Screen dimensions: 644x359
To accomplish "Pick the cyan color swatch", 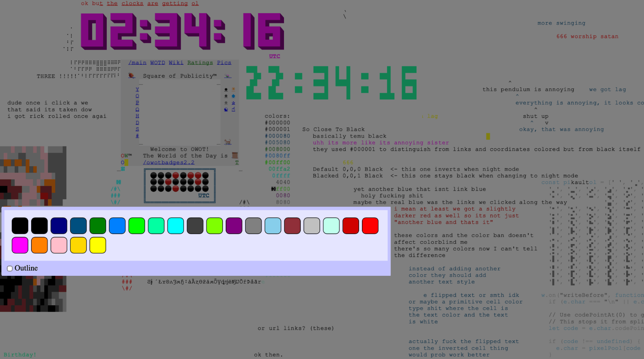I will pos(176,226).
